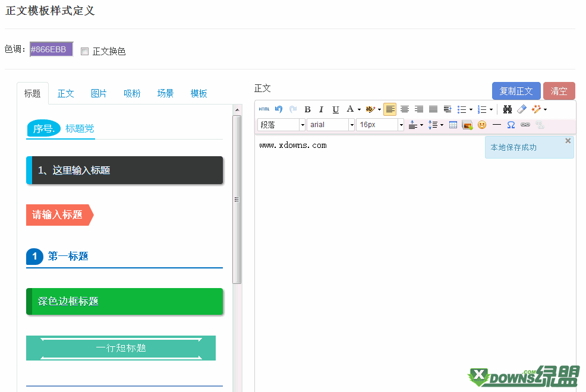Close the 本地保存成功 notification
This screenshot has height=392, width=586.
click(x=568, y=141)
